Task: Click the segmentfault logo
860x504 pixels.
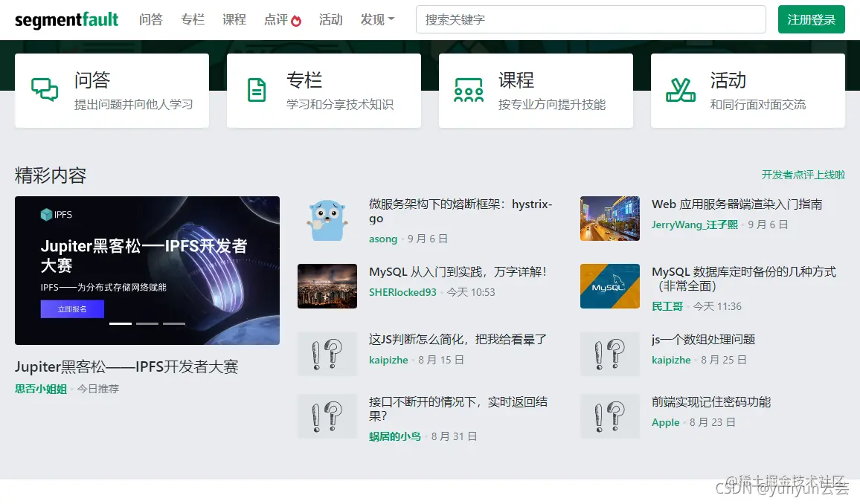Action: tap(66, 19)
